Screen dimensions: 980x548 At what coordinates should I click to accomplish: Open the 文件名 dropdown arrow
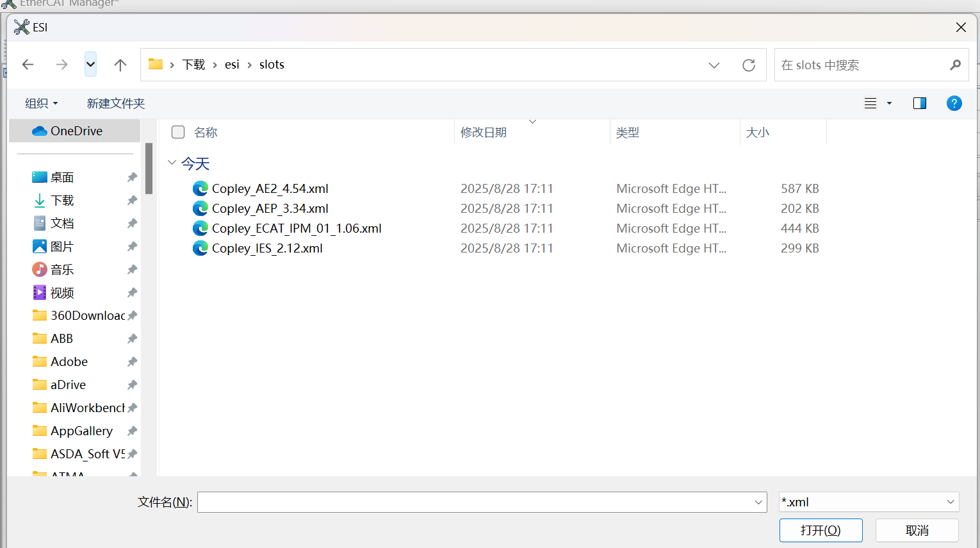click(x=758, y=502)
